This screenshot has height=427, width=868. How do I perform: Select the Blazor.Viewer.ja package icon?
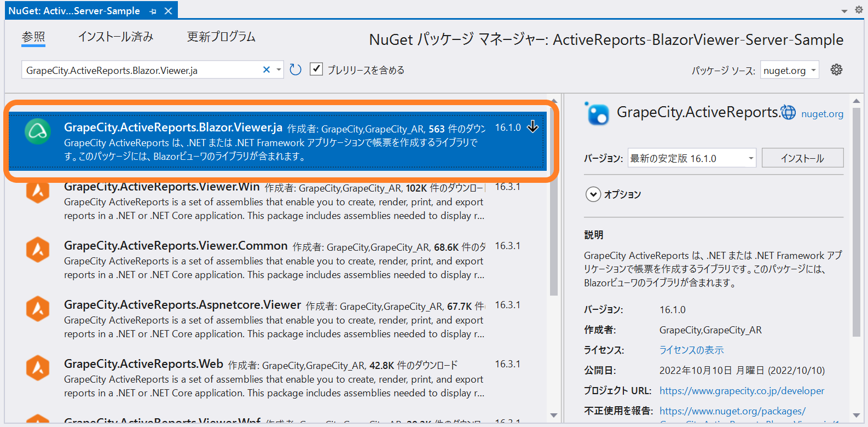click(38, 131)
